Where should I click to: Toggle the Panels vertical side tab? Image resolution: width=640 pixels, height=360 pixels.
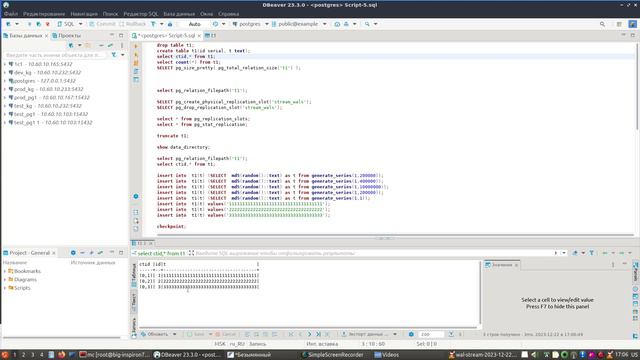636,272
